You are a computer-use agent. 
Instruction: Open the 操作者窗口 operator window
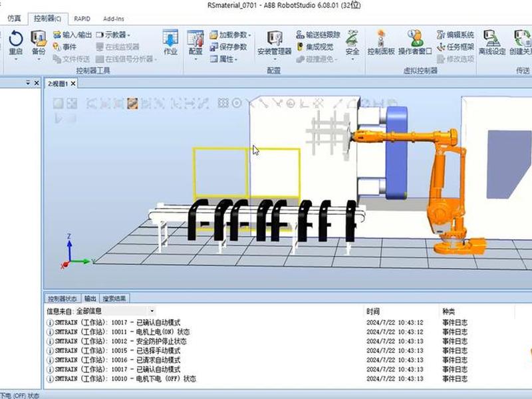tap(415, 43)
